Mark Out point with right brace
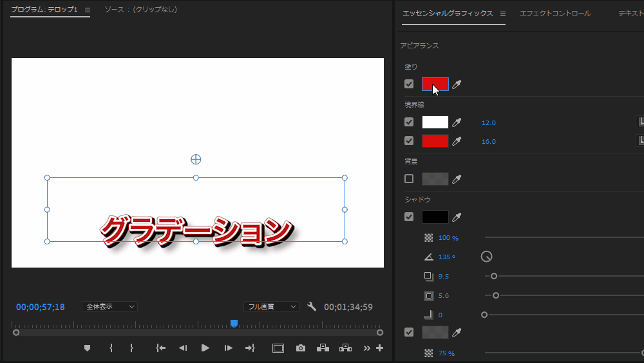644x363 pixels. point(131,348)
